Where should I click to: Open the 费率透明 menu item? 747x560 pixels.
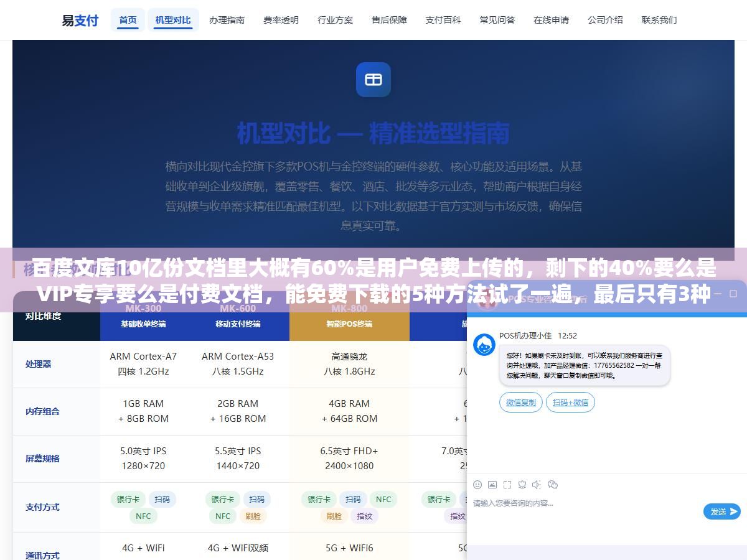pos(281,20)
